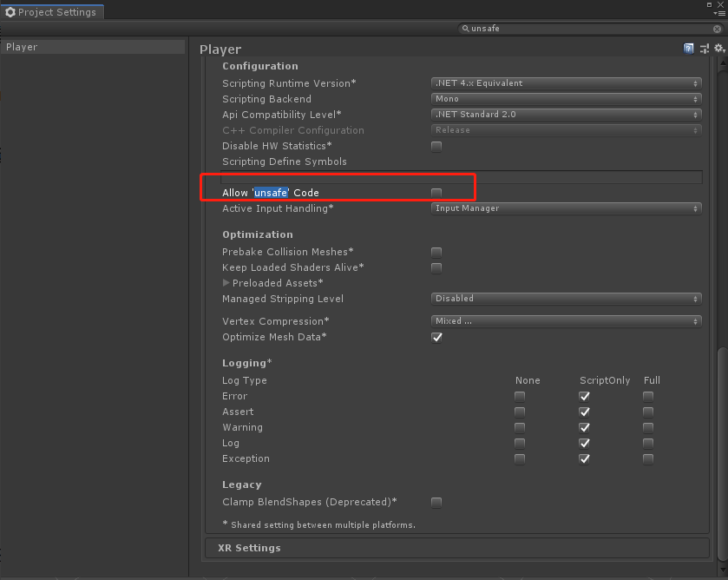
Task: Expand the XR Settings section
Action: pos(457,548)
